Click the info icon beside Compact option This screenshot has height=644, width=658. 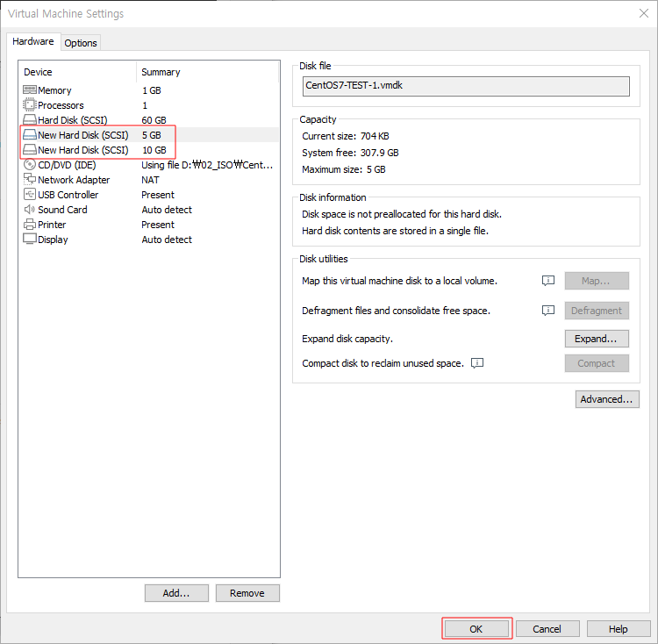[x=477, y=363]
